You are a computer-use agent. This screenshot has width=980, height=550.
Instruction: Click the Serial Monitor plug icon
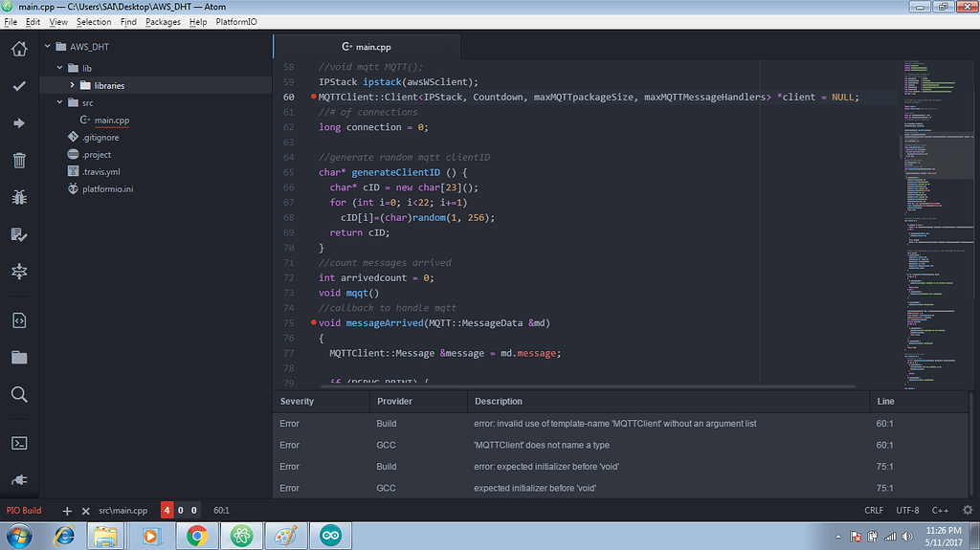coord(19,480)
